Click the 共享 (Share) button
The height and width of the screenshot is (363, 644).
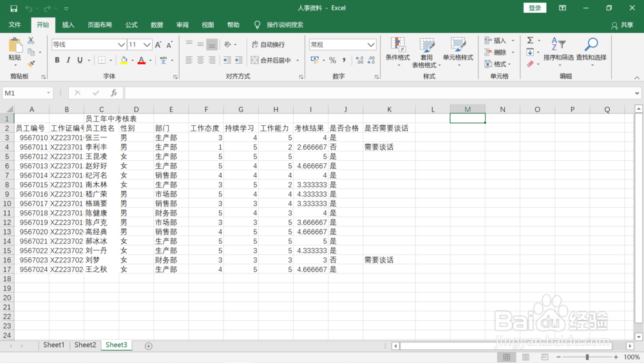[622, 25]
